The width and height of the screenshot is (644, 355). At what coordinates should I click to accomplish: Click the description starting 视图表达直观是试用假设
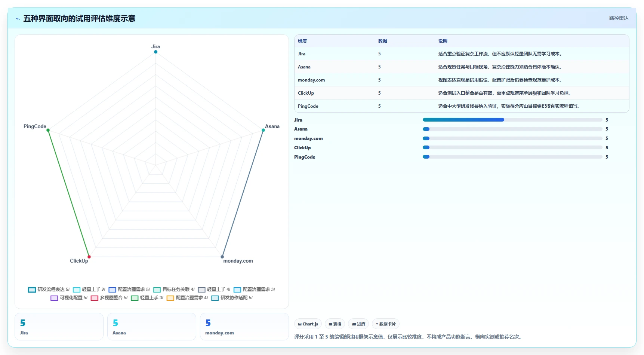point(500,80)
